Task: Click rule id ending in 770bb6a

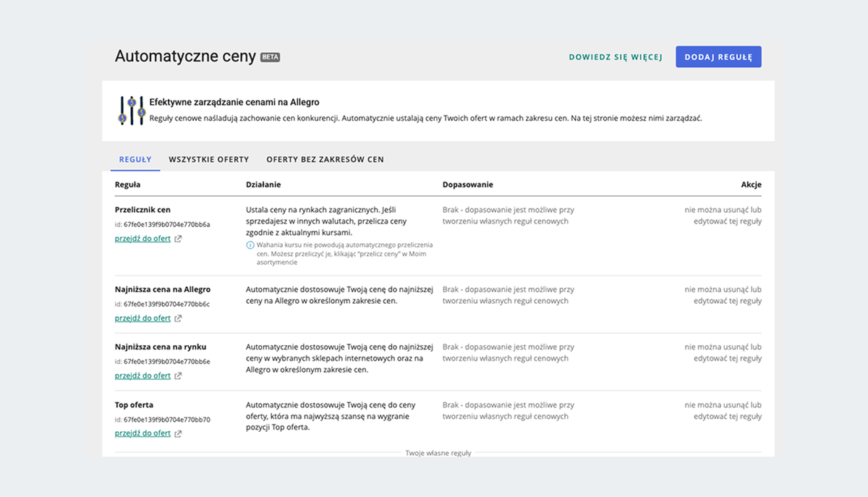Action: coord(162,224)
